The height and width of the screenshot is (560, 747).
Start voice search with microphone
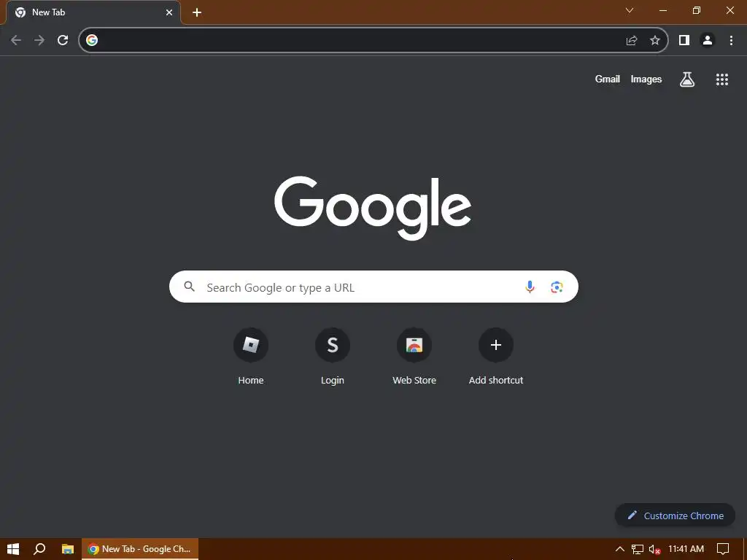pyautogui.click(x=530, y=287)
